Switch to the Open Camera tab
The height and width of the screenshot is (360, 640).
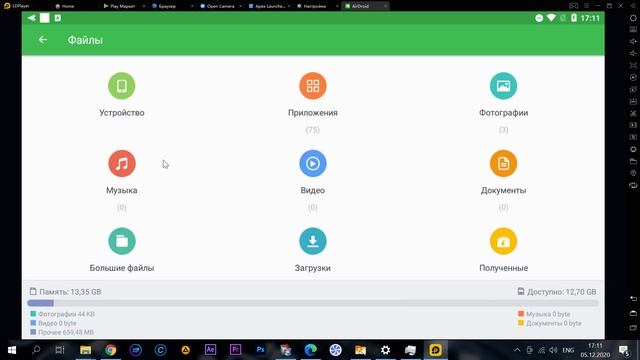[x=220, y=6]
